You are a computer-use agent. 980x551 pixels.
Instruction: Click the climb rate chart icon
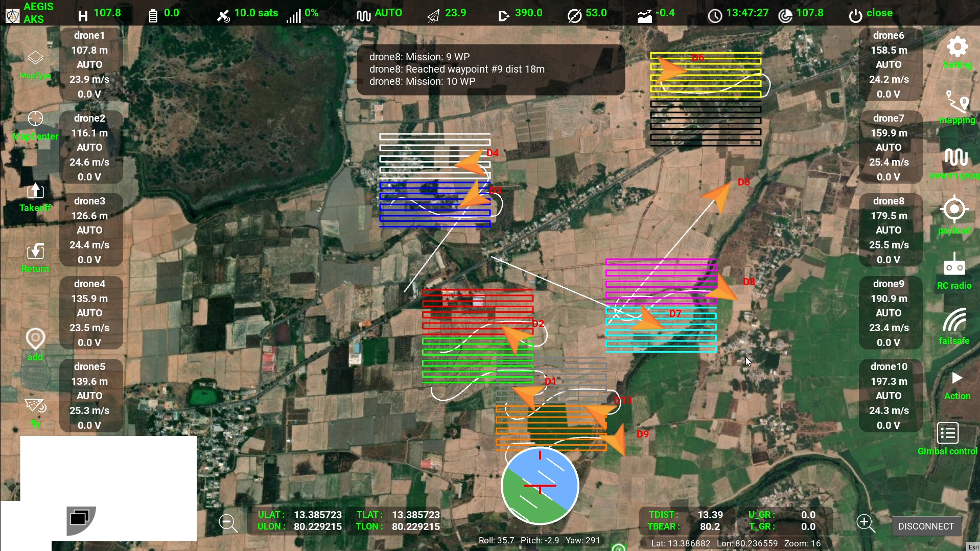pos(645,16)
